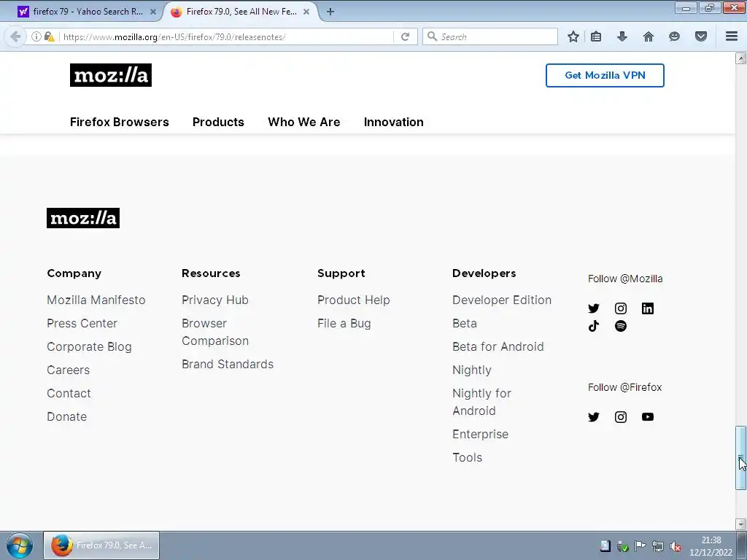747x560 pixels.
Task: Open the Innovation navigation menu
Action: click(393, 122)
